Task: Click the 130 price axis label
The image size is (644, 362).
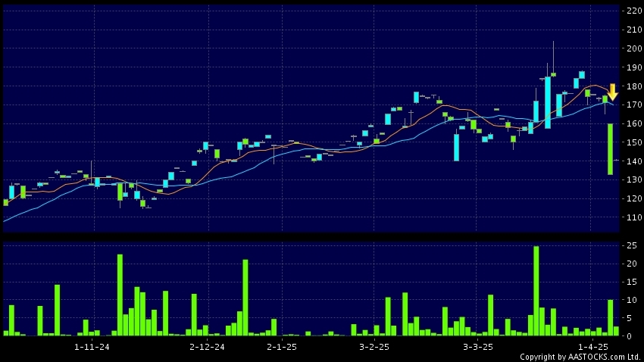Action: coord(634,179)
